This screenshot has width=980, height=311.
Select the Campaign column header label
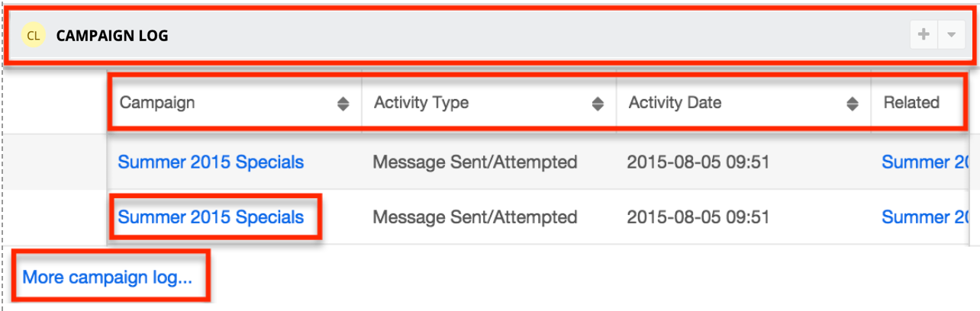[157, 102]
